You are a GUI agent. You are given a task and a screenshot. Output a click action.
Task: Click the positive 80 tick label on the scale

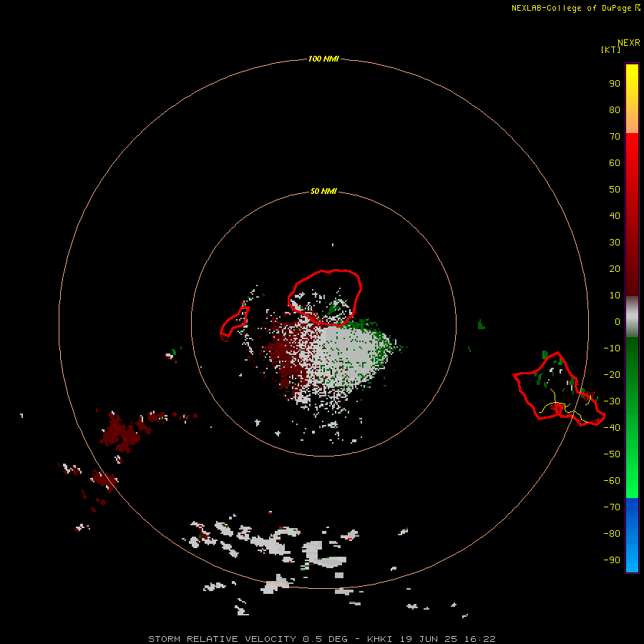(615, 109)
